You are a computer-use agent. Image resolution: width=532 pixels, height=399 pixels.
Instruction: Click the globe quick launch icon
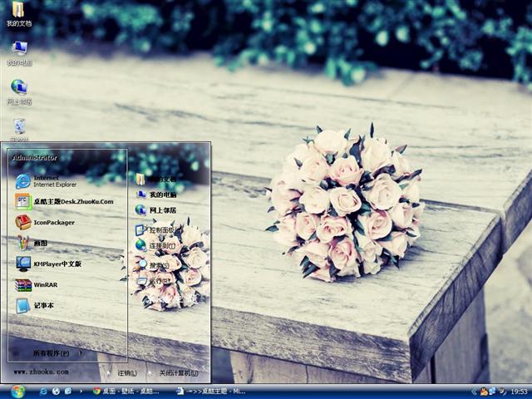(x=56, y=392)
